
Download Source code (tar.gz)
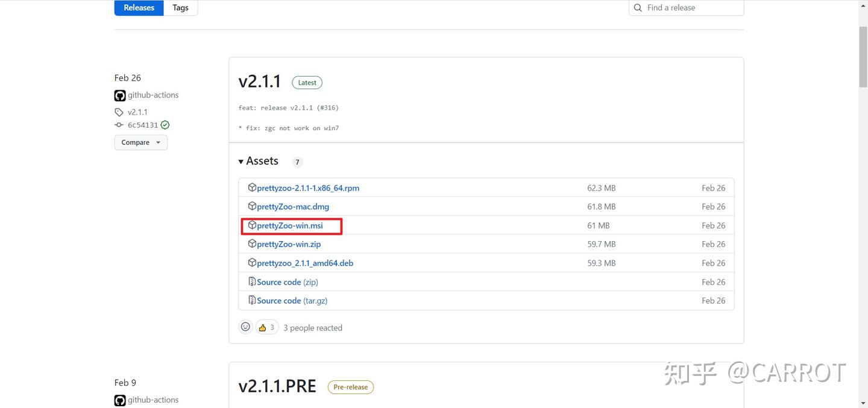tap(292, 301)
